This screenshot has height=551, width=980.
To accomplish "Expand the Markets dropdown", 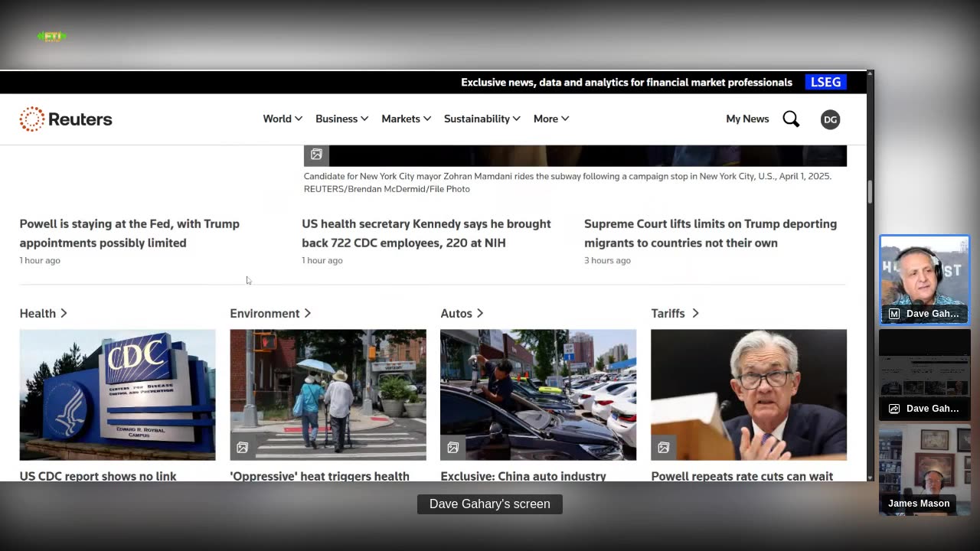I will [406, 119].
